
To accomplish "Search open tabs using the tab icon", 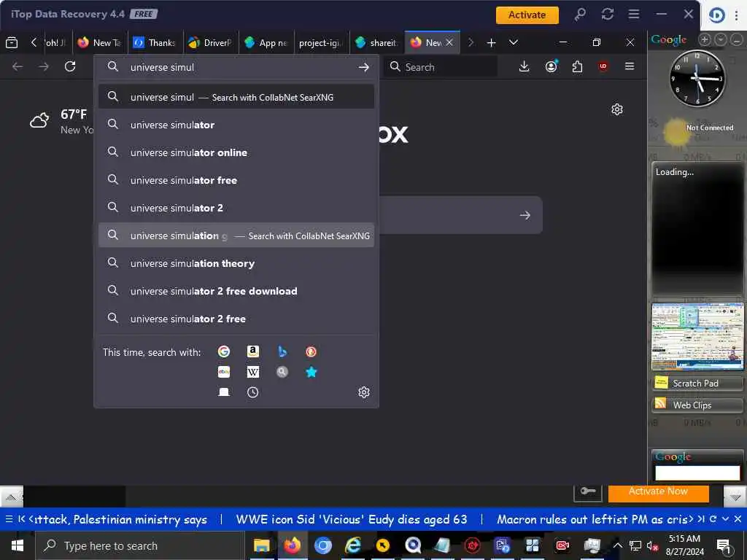I will pyautogui.click(x=223, y=392).
